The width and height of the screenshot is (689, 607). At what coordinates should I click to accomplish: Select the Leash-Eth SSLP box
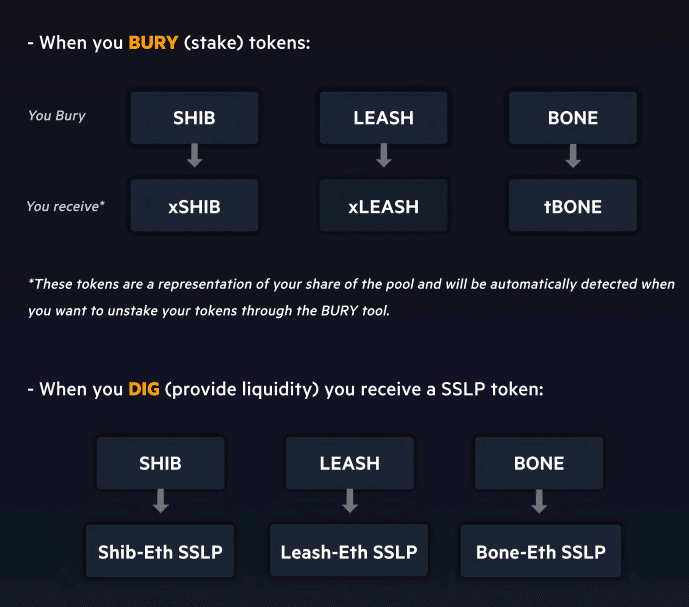click(x=349, y=551)
